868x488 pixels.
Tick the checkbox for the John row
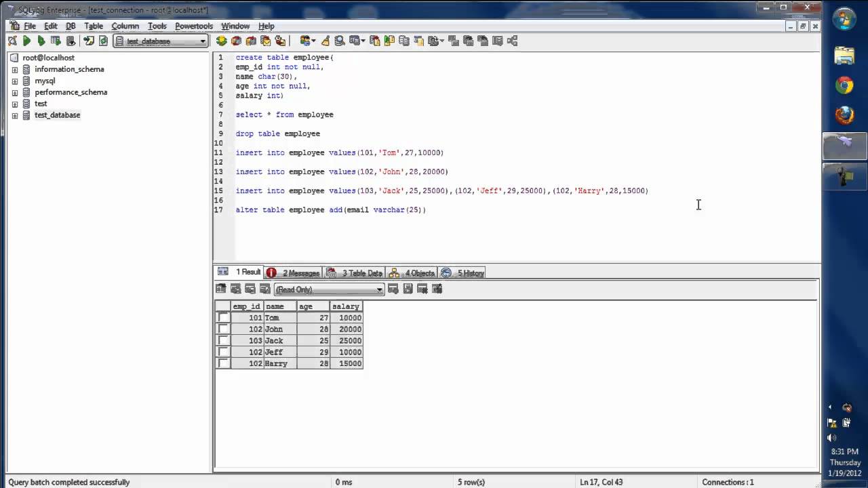[223, 329]
